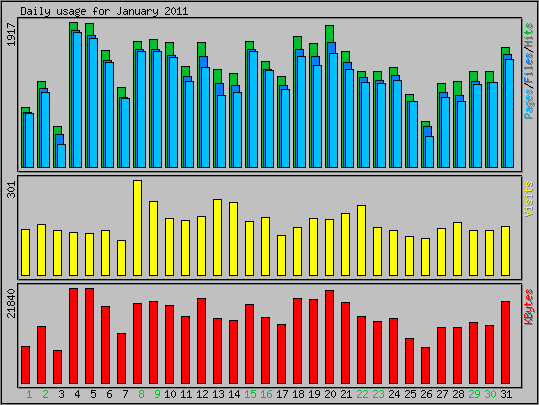
Task: Click the red KBytes bar for day 12
Action: [x=202, y=341]
